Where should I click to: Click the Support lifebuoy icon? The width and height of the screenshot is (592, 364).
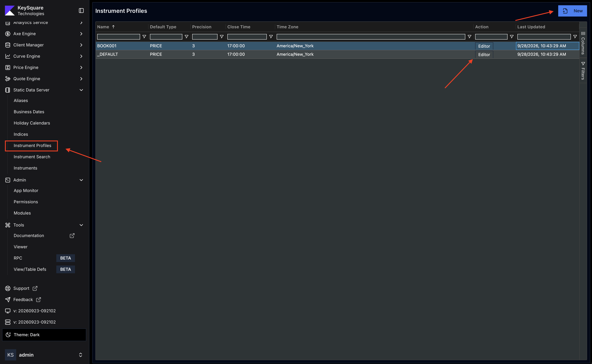tap(8, 288)
